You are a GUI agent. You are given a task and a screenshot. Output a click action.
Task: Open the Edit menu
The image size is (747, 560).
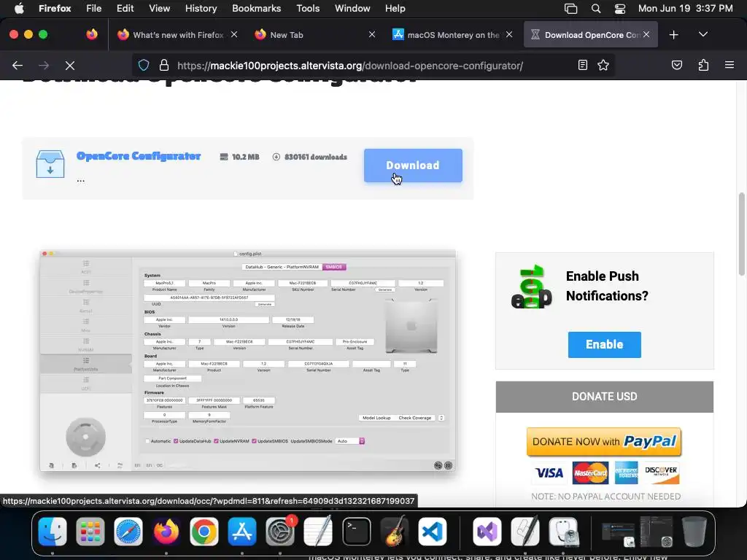tap(125, 9)
